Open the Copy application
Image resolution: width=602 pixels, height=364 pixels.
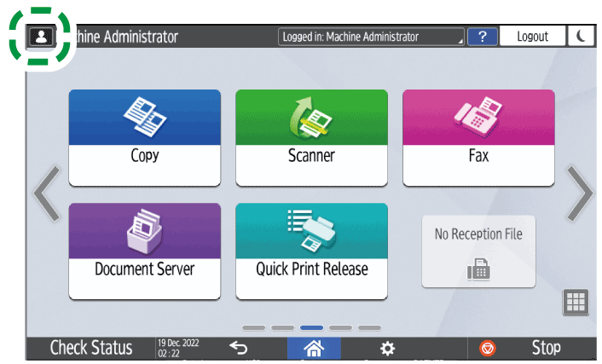[x=144, y=137]
